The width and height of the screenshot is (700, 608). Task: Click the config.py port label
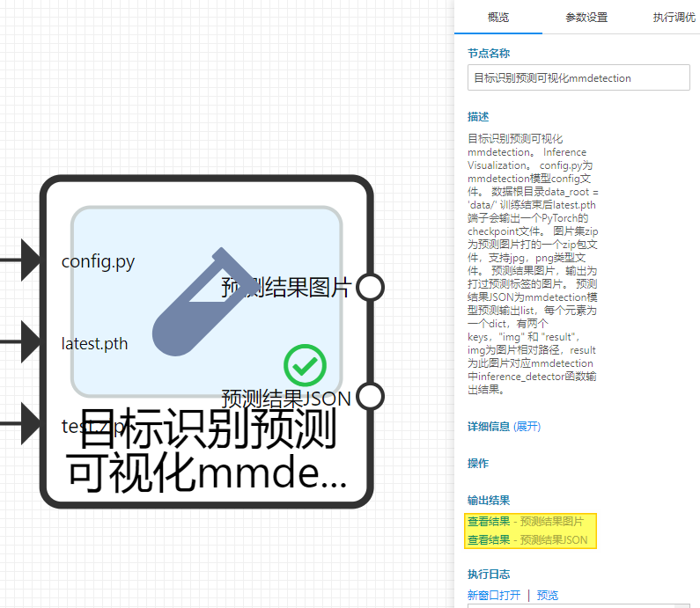98,261
